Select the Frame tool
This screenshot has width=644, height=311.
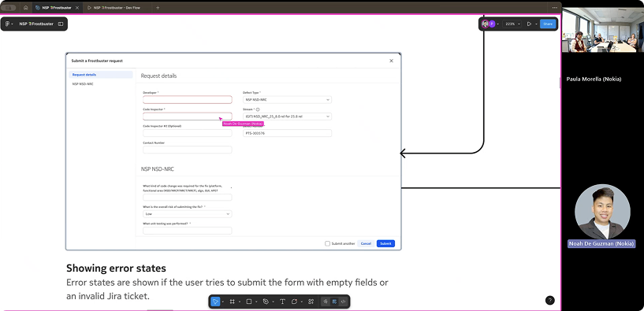click(x=232, y=302)
